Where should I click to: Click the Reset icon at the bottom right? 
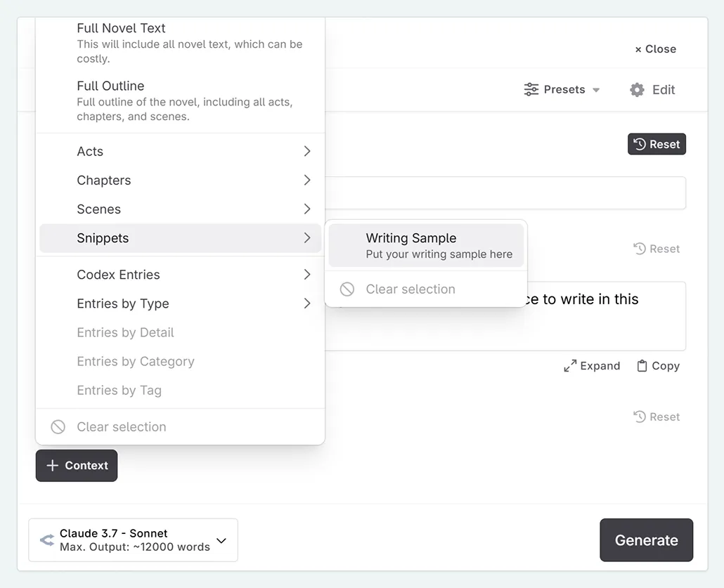click(x=640, y=416)
